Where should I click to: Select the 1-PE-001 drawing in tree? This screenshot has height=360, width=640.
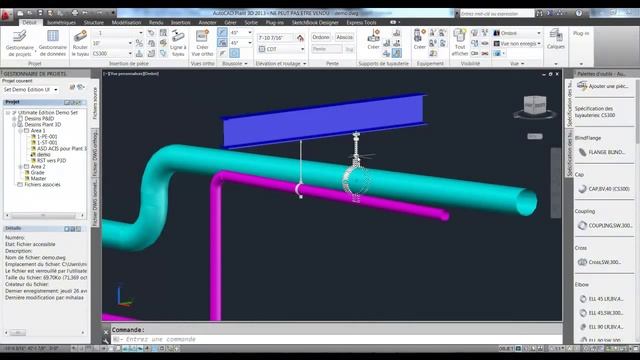pos(47,137)
